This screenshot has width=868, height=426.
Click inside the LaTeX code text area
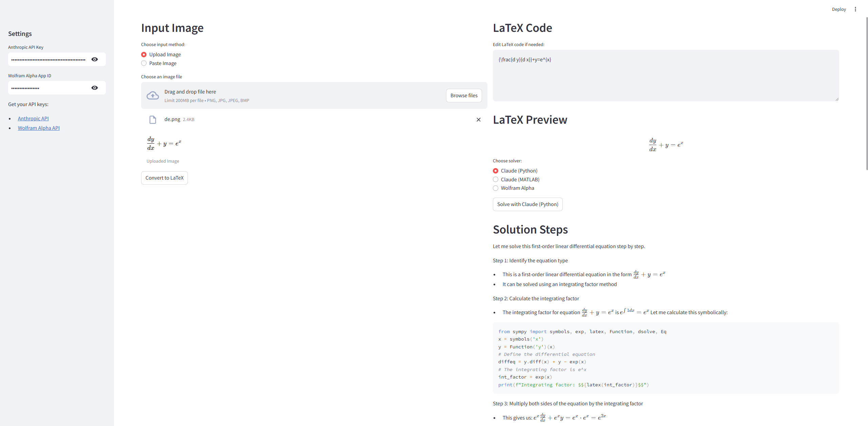tap(665, 76)
